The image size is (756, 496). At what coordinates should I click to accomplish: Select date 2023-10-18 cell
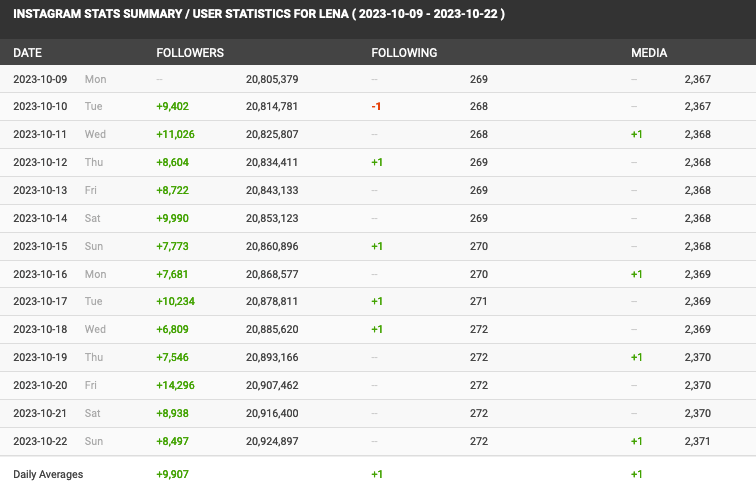[40, 329]
